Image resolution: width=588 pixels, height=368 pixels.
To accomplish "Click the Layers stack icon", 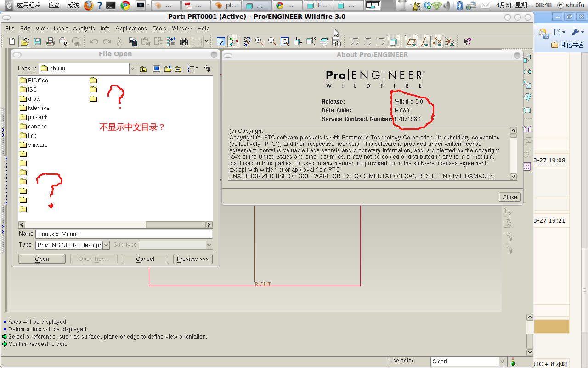I will (x=324, y=41).
